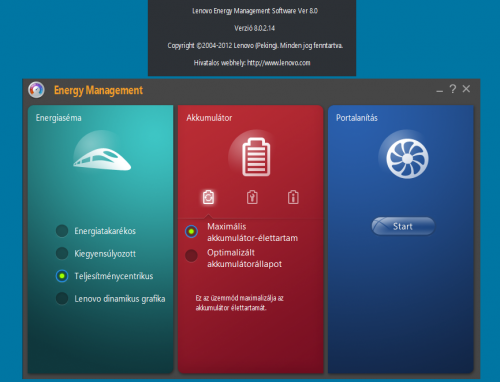Click the Energiaséma panel title
The width and height of the screenshot is (500, 382).
[x=59, y=118]
